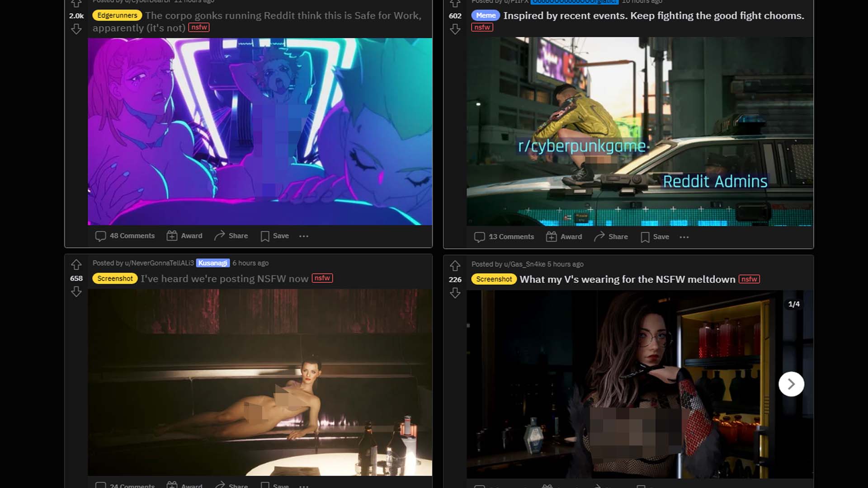This screenshot has width=868, height=488.
Task: Open the comments on the Edgerunners post
Action: pos(125,235)
